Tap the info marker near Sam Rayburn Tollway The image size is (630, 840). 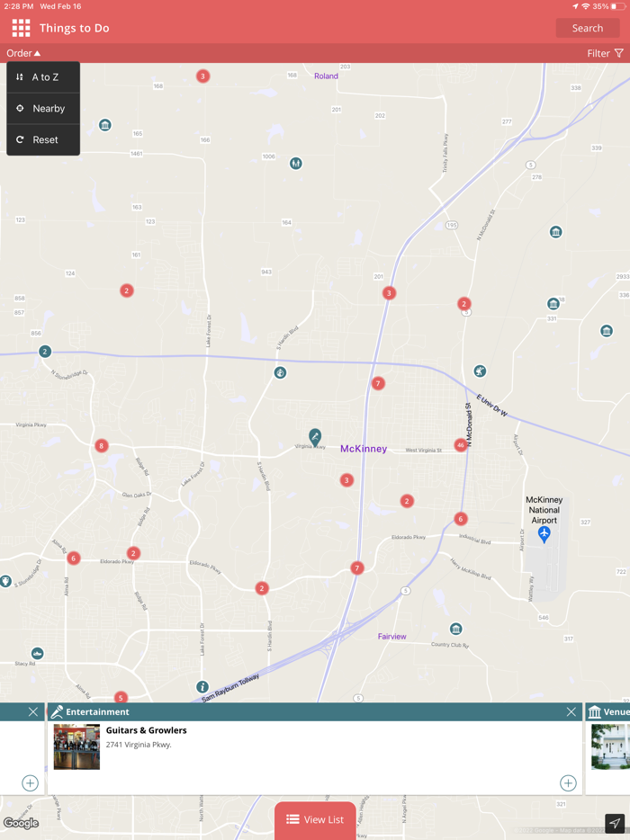(202, 687)
